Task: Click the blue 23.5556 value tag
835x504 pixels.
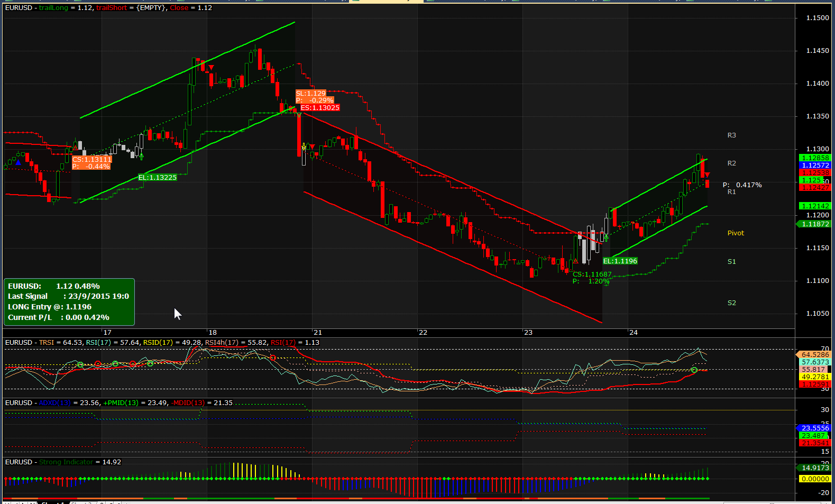Action: tap(813, 428)
